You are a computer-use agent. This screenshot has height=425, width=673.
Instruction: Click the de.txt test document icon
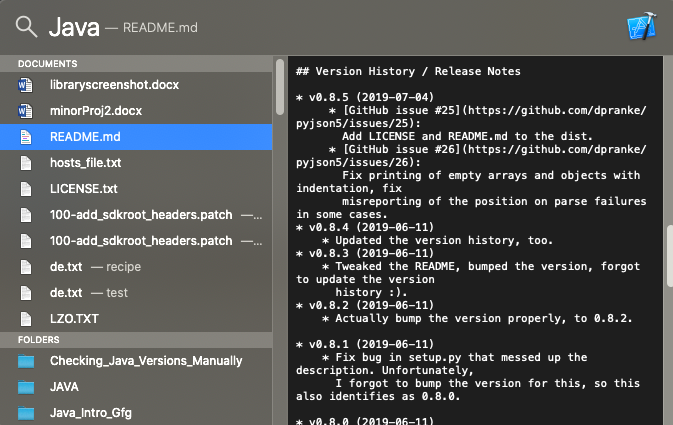tap(26, 293)
